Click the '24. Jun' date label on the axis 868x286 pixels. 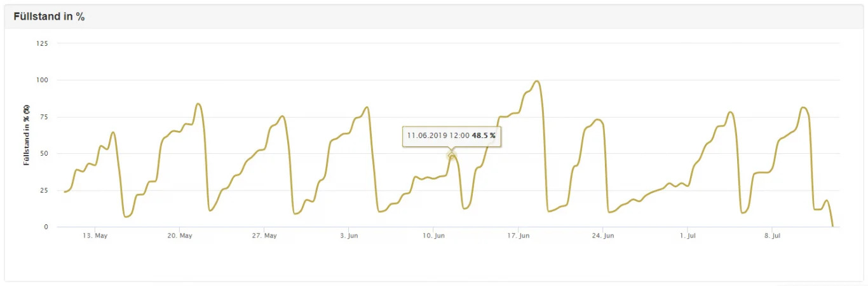point(603,236)
